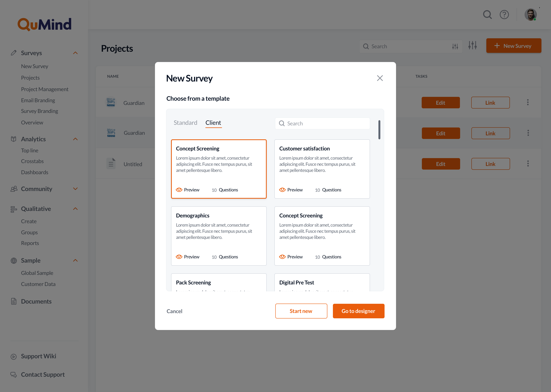Collapse the Qualitative section chevron
The width and height of the screenshot is (551, 392).
(x=75, y=209)
